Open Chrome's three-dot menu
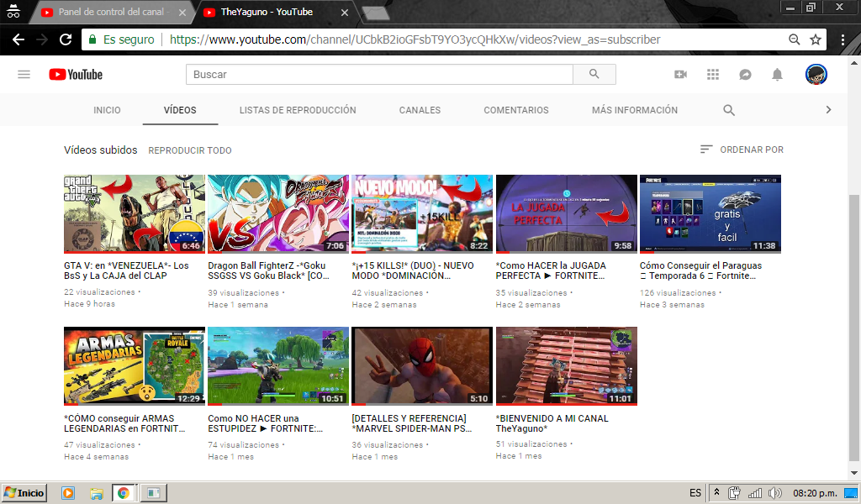The image size is (861, 504). [843, 39]
